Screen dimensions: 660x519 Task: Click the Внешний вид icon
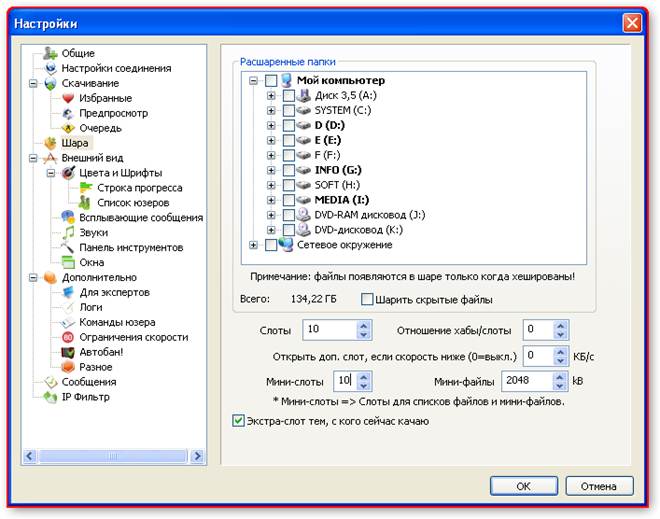(51, 158)
